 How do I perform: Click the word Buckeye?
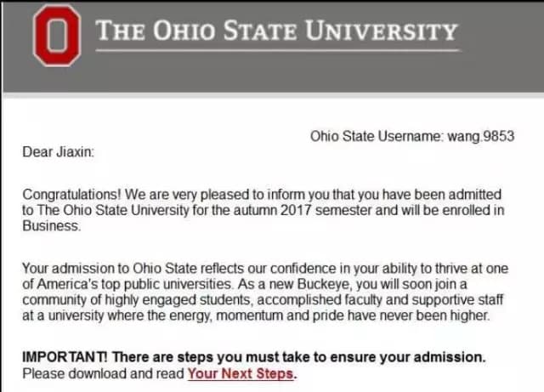point(323,284)
